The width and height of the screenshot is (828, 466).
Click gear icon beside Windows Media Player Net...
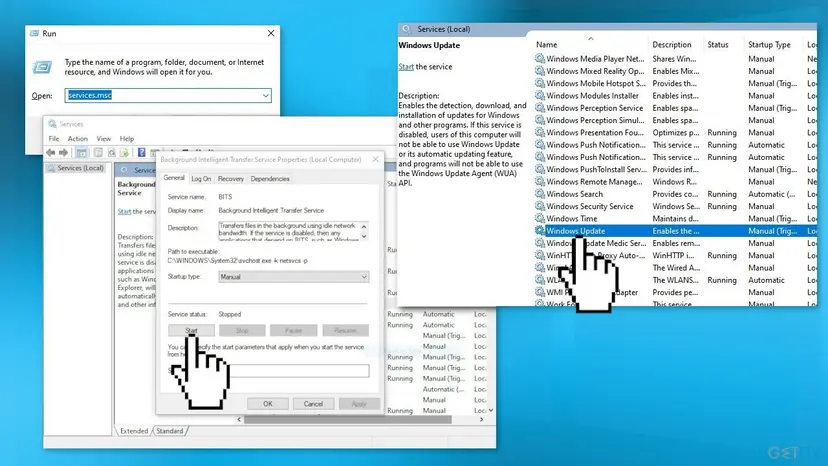click(x=540, y=58)
